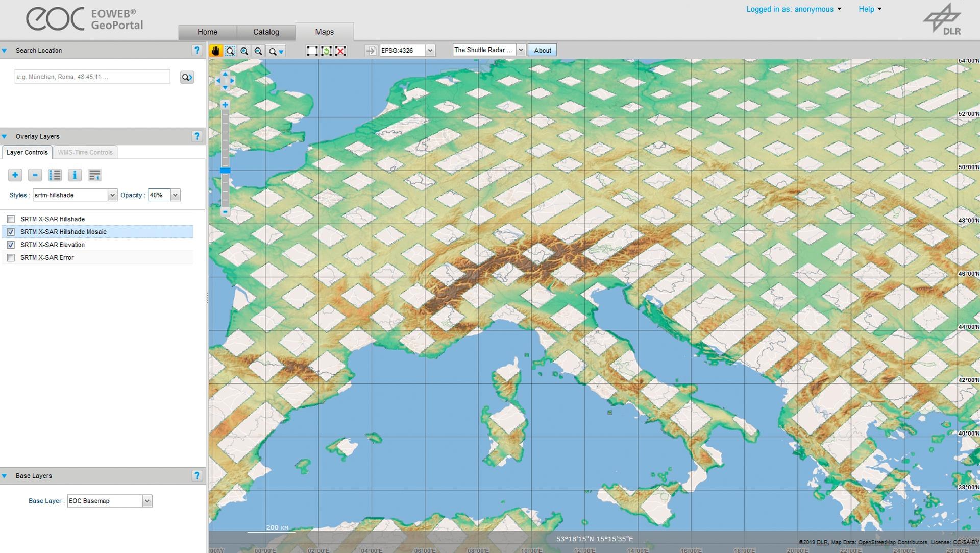Screen dimensions: 980x553
Task: Click the remove overlay layer minus icon
Action: click(35, 175)
